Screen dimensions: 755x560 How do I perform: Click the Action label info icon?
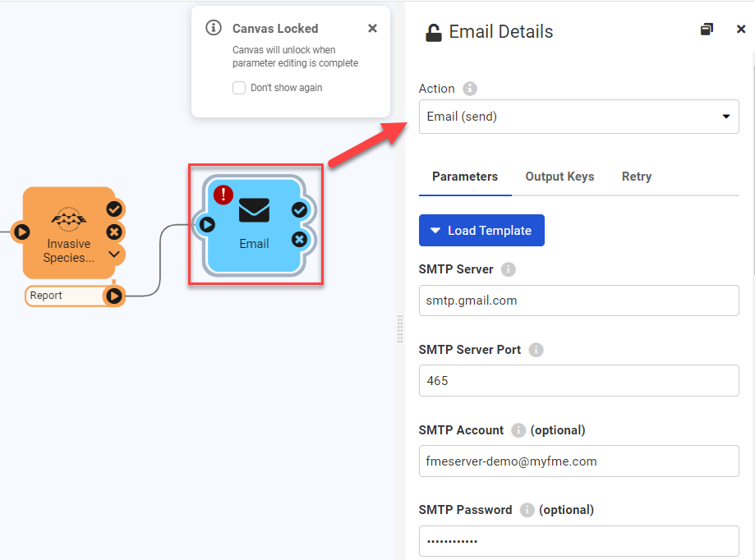point(469,89)
